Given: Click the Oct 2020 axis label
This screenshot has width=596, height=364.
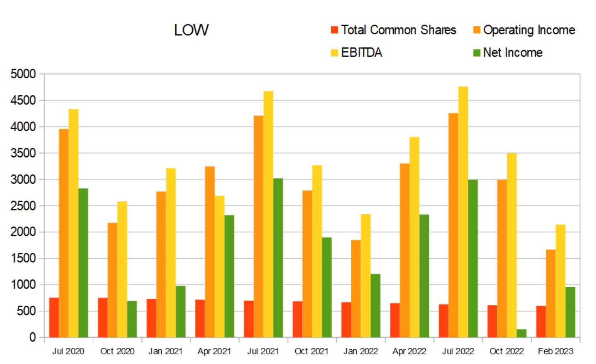Looking at the screenshot, I should point(117,351).
